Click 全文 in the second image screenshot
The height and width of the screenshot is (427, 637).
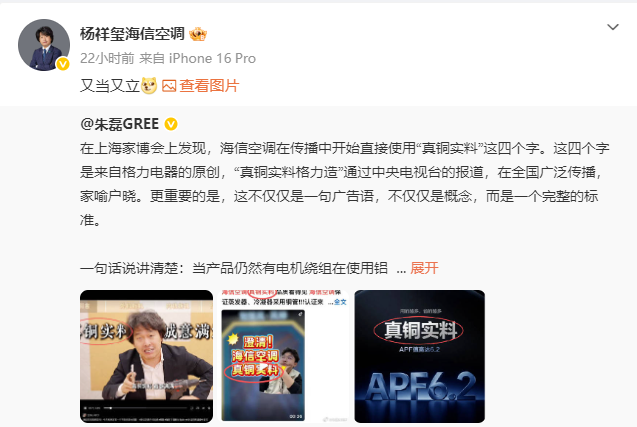tap(340, 302)
